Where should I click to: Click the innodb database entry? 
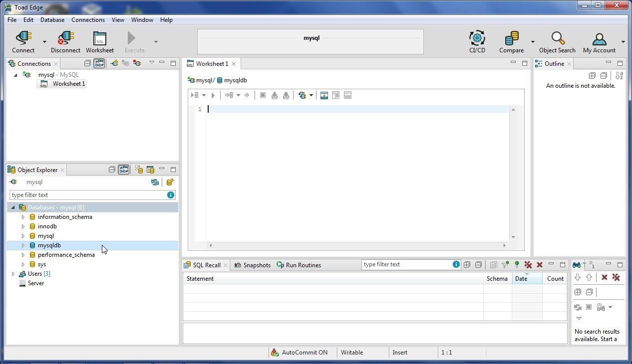pos(47,226)
